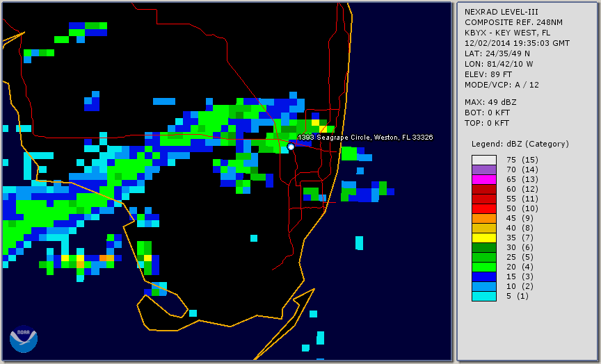Click the legend label 75 (15)

(522, 160)
